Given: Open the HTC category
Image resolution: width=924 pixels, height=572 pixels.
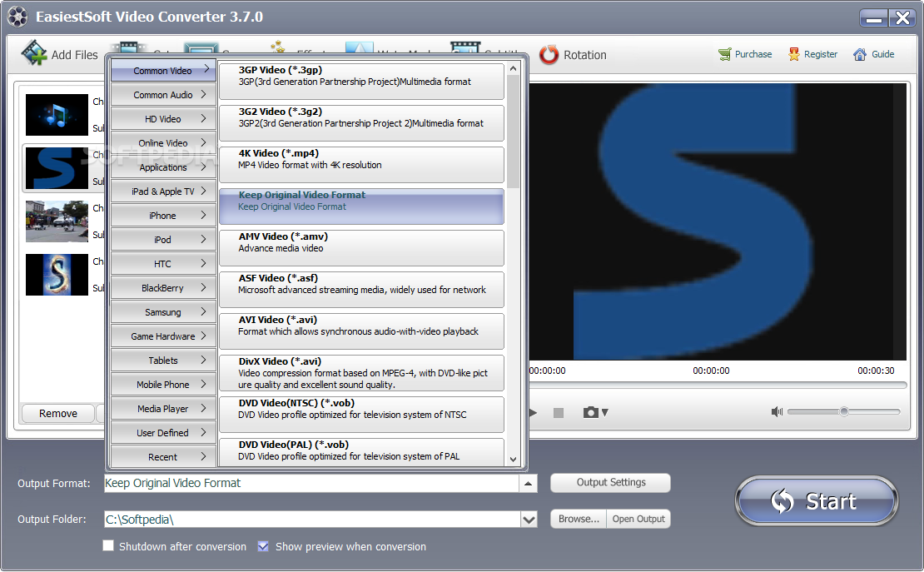Looking at the screenshot, I should coord(163,264).
